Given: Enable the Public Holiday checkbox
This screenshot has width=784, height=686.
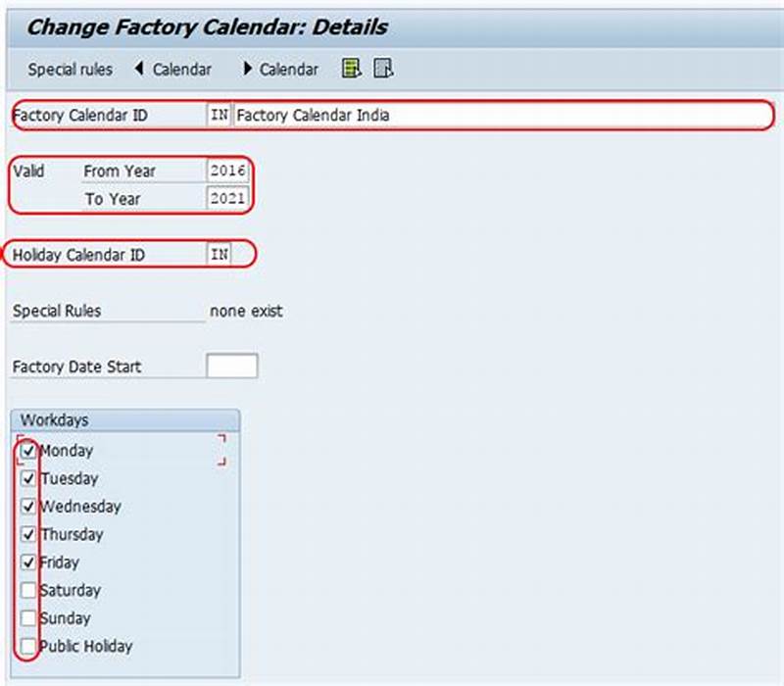Looking at the screenshot, I should click(x=29, y=646).
